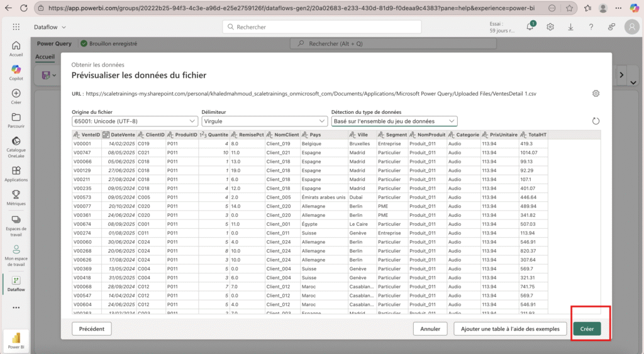Image resolution: width=644 pixels, height=354 pixels.
Task: Click the Annuler button
Action: pos(430,328)
